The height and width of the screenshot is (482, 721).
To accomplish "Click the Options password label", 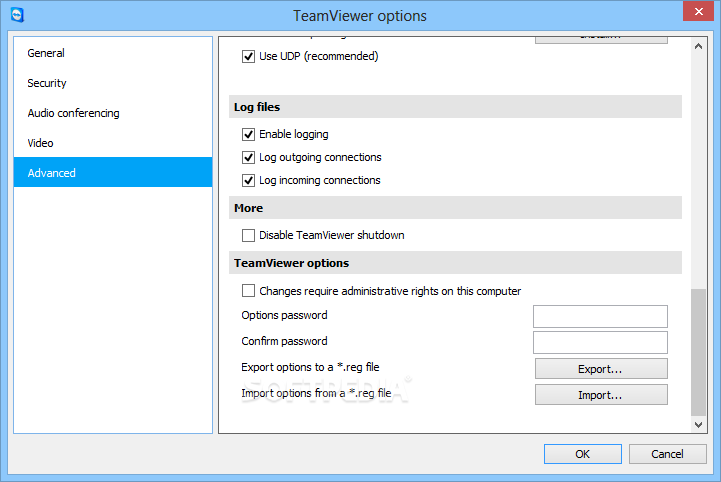I will tap(284, 315).
